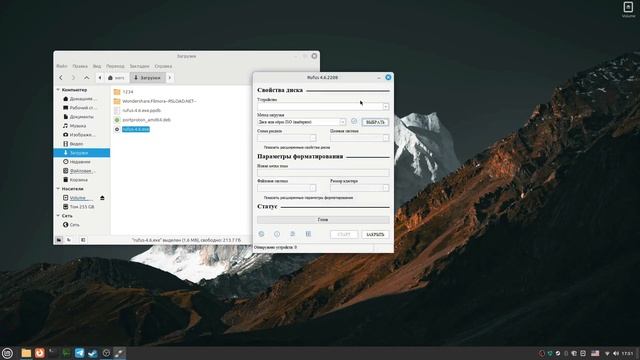Click ЗАКРЫТЬ button in Rufus
Image resolution: width=640 pixels, height=360 pixels.
coord(375,234)
